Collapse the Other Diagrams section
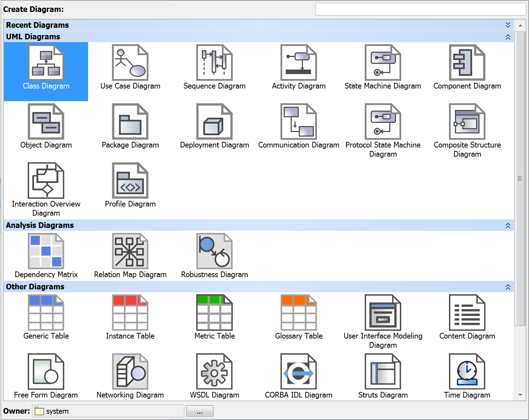Viewport: 529px width, 420px height. (x=508, y=287)
